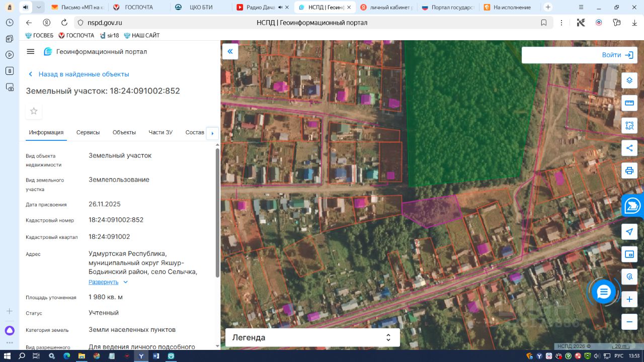Open the НАШ САЙТ bookmark
The width and height of the screenshot is (644, 362).
142,36
